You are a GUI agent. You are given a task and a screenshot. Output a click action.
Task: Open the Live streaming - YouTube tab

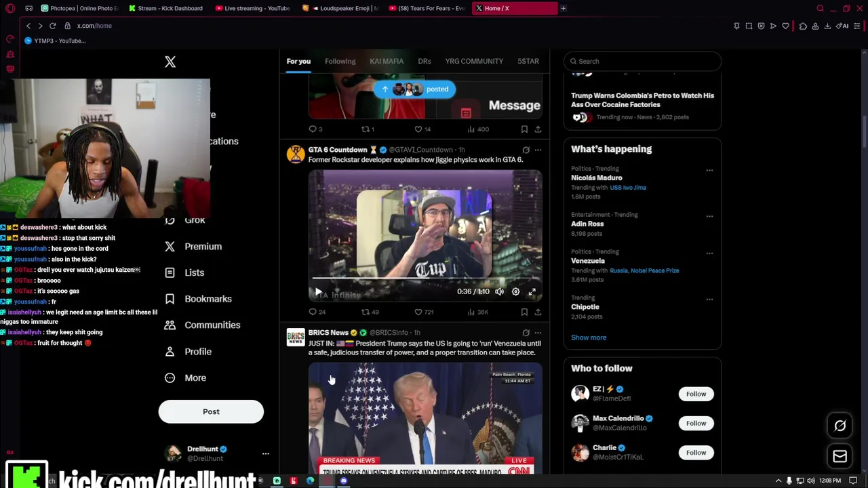click(x=253, y=8)
